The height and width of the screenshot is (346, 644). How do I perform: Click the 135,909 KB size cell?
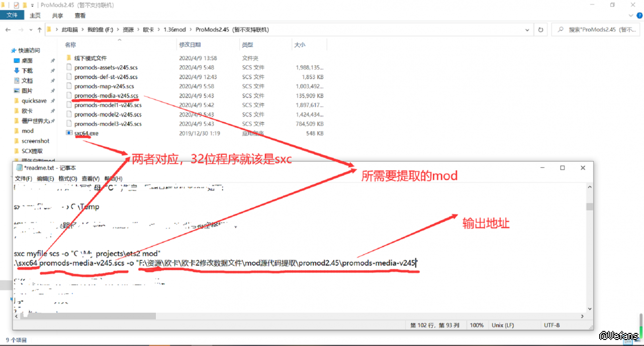coord(310,95)
